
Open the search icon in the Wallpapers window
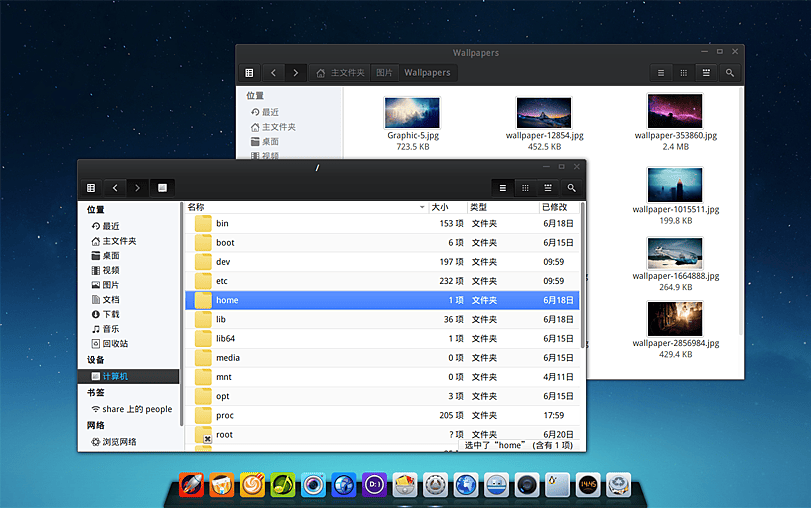point(731,73)
